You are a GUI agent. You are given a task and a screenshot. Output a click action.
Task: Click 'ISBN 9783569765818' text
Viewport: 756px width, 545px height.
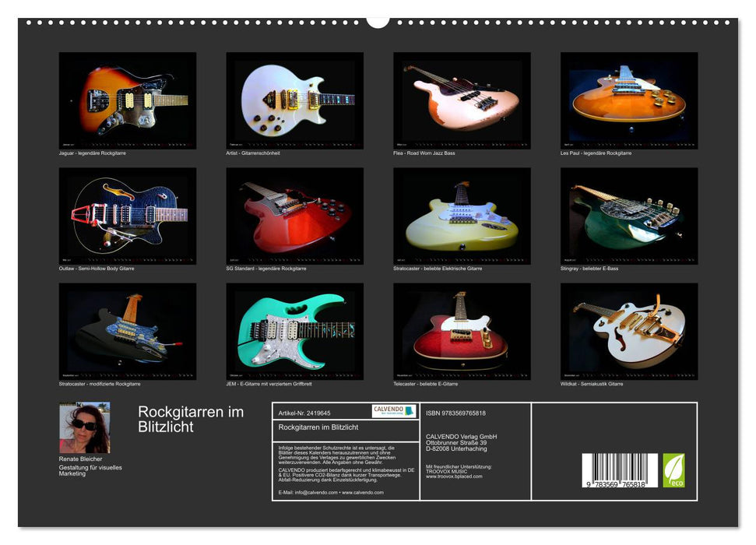(455, 413)
